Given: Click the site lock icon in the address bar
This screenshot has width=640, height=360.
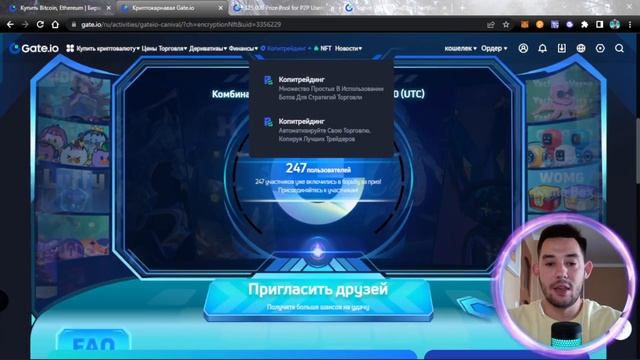Looking at the screenshot, I should coord(74,24).
